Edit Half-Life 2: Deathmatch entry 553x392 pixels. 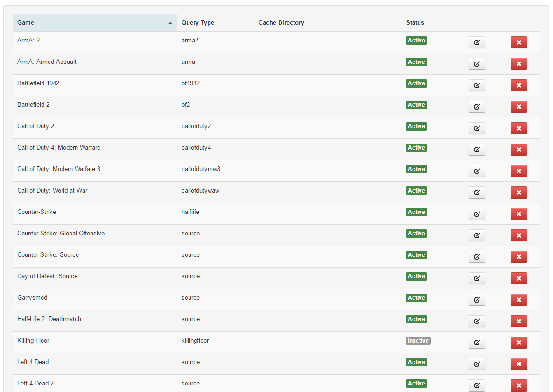(477, 321)
